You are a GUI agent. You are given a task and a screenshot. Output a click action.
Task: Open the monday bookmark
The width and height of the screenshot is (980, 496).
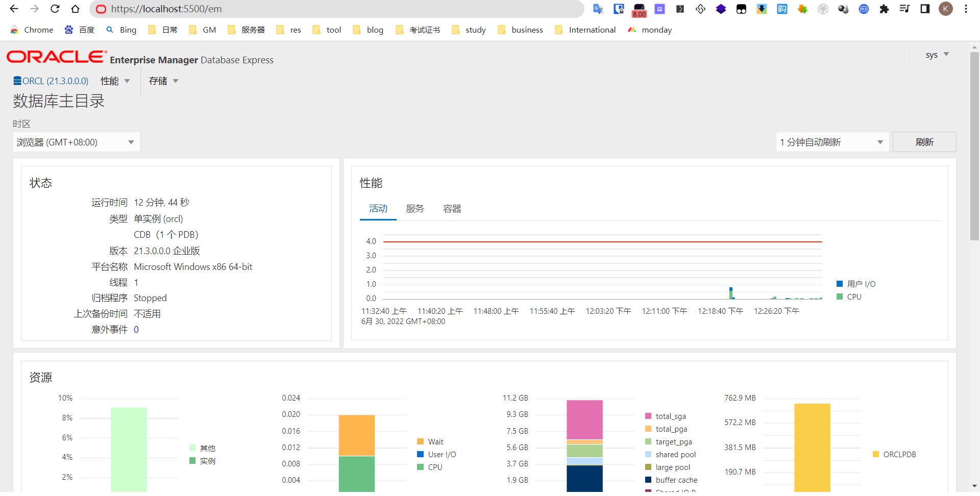coord(650,30)
